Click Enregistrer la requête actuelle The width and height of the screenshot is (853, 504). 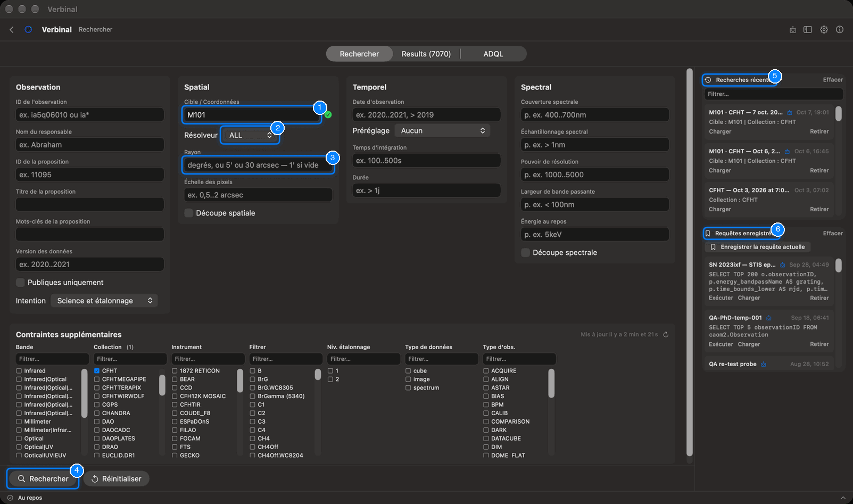(x=758, y=247)
